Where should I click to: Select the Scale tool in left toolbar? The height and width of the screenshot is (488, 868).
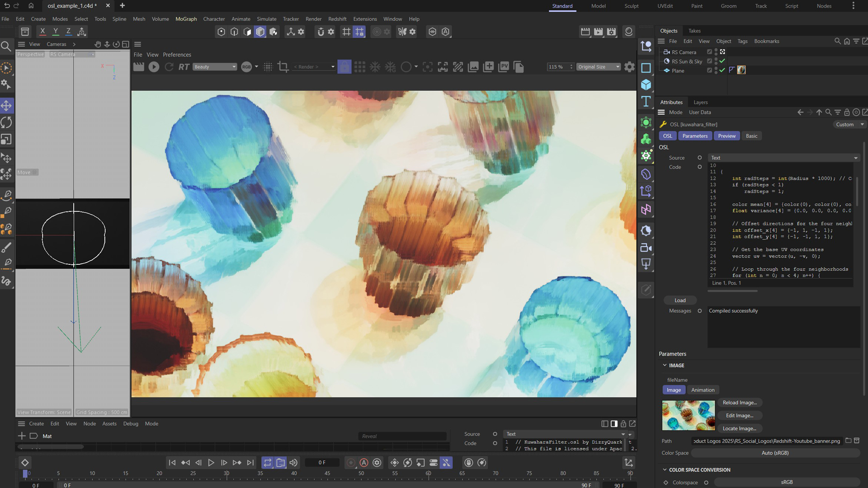[x=6, y=139]
